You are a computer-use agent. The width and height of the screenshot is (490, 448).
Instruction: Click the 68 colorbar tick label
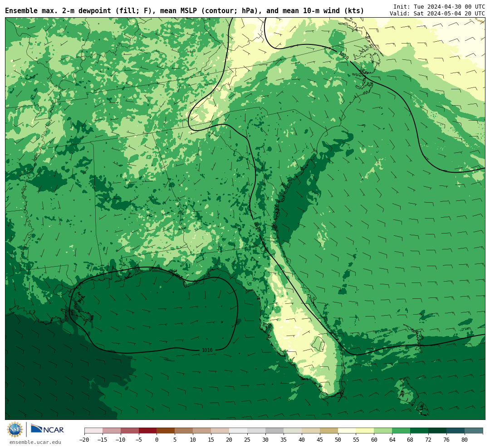411,439
